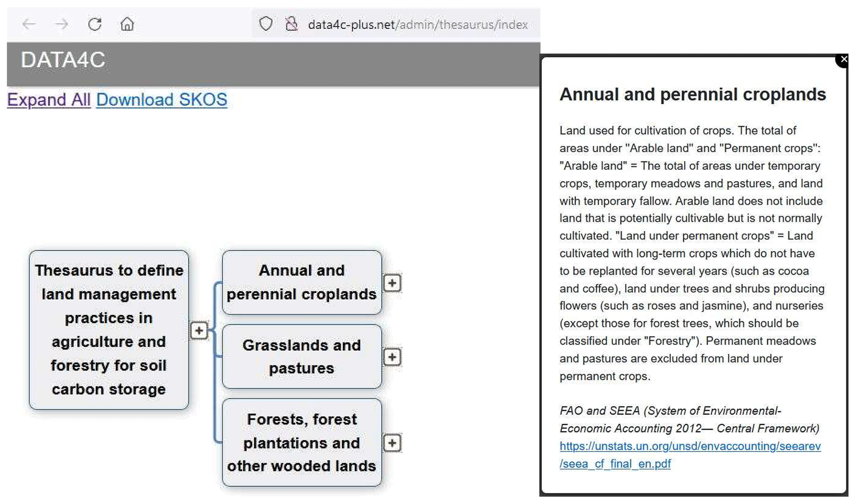Expand the Annual and perennial croplands node

392,283
